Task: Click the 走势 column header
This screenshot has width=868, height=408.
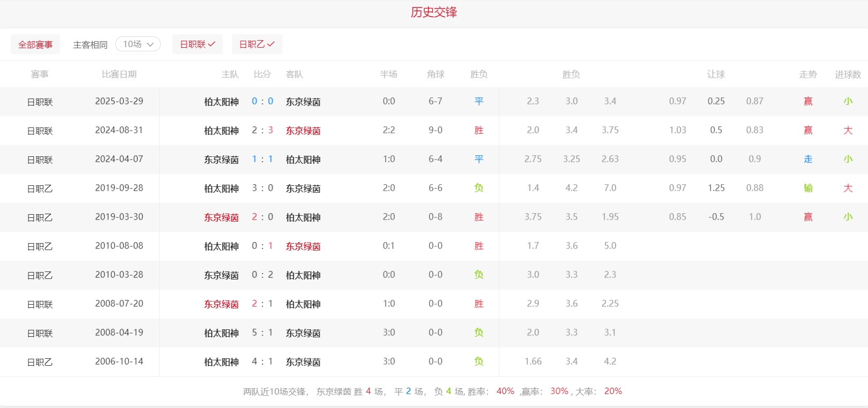Action: [807, 74]
